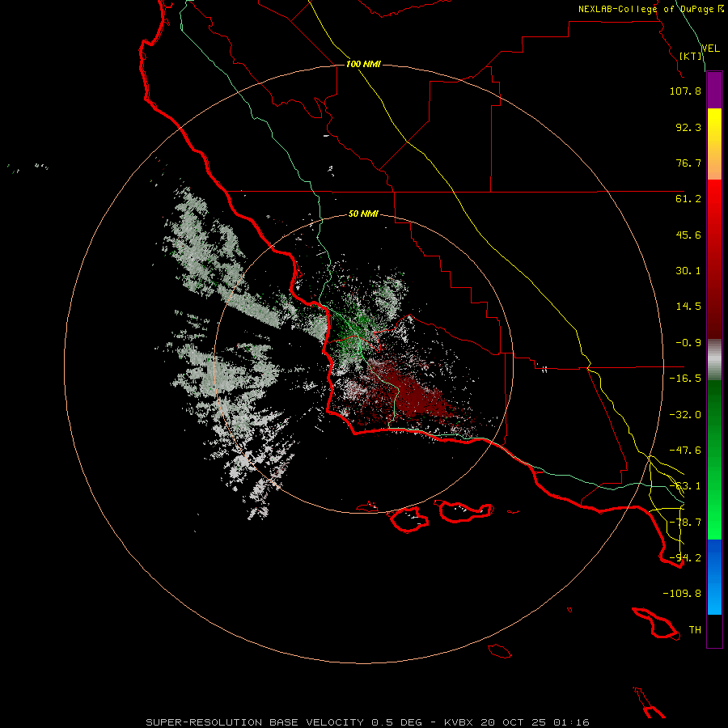Select the green segment of the velocity color bar
The image size is (728, 728).
point(714,459)
